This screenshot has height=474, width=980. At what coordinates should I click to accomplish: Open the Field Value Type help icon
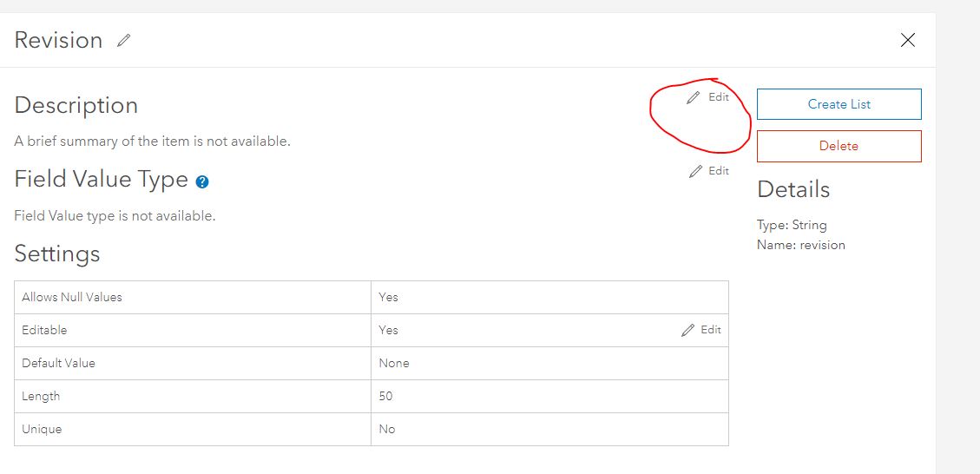202,181
